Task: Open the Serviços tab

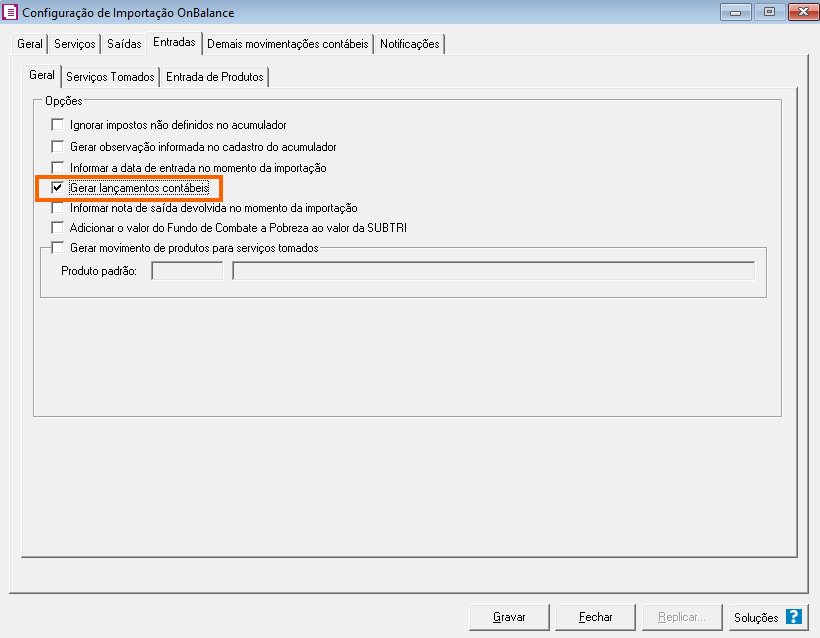Action: coord(75,44)
